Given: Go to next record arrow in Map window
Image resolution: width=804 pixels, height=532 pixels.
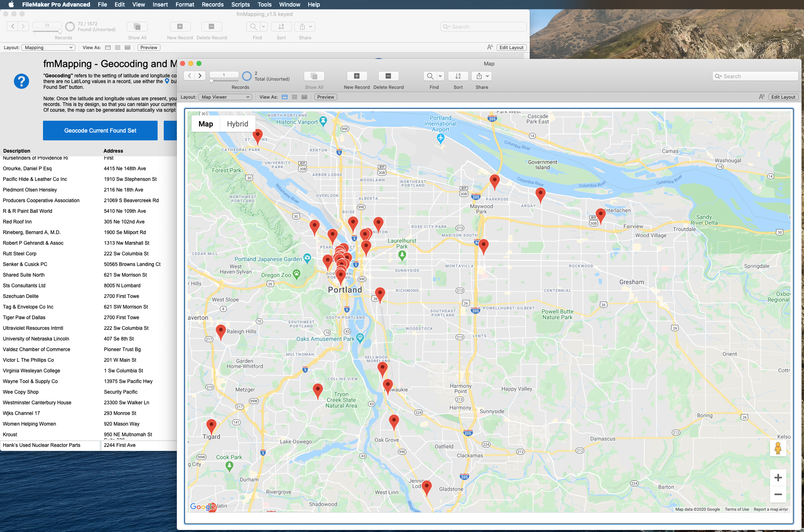Looking at the screenshot, I should pos(200,76).
